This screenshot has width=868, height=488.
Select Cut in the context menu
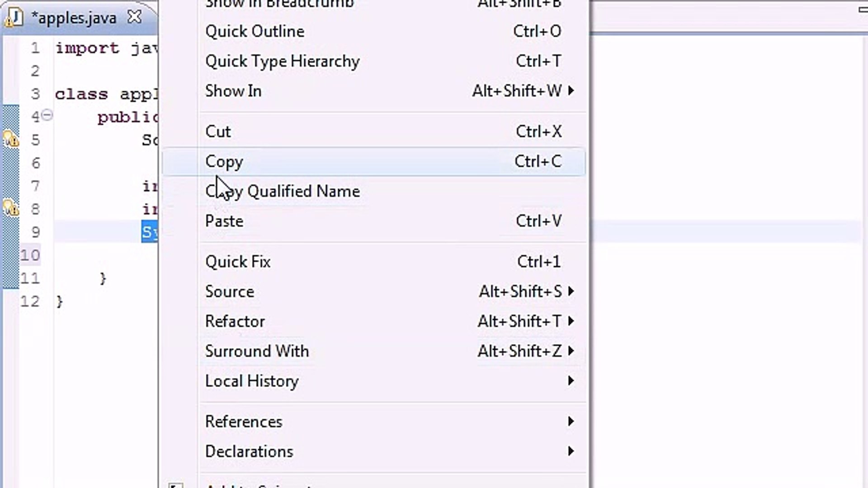tap(218, 131)
